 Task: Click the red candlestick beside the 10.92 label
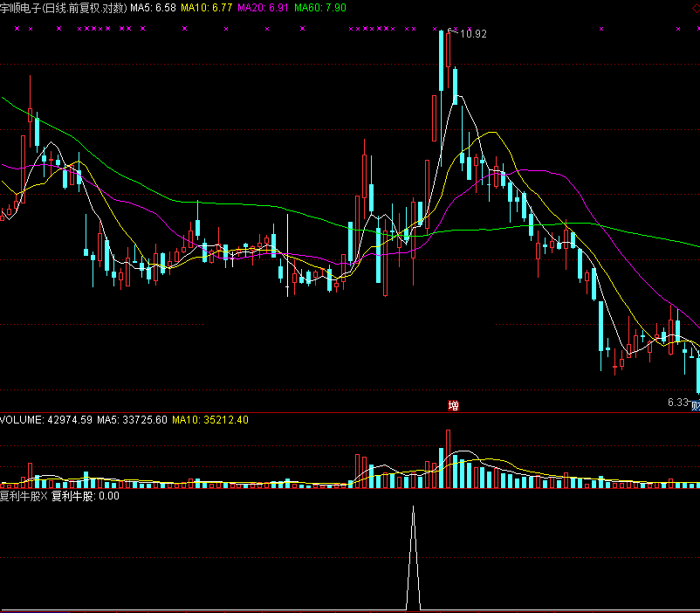449,49
